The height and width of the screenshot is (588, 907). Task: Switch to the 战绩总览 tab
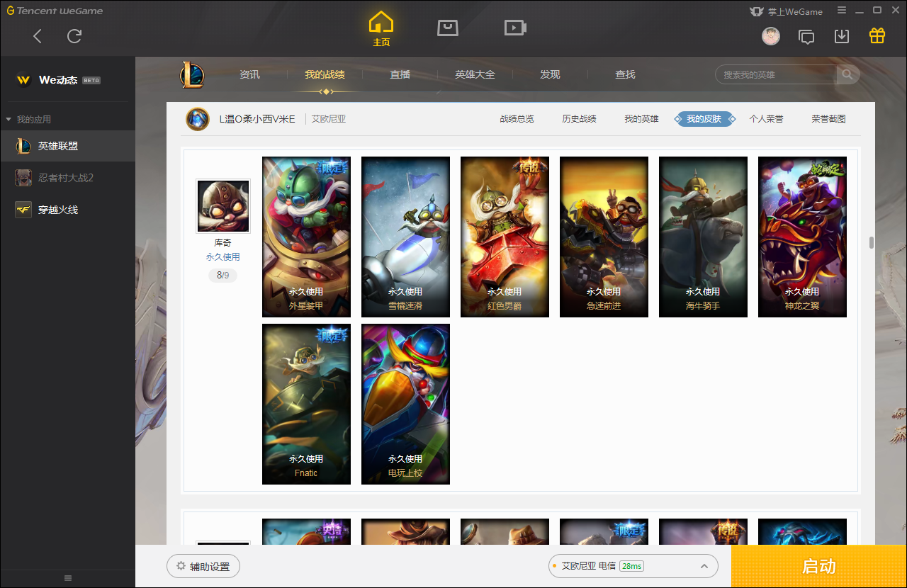point(517,119)
